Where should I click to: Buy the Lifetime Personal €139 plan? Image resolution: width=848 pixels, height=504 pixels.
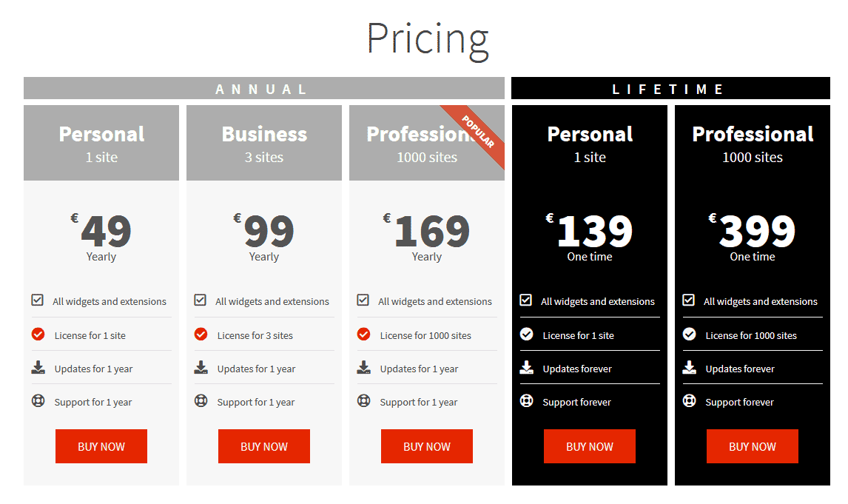[590, 446]
